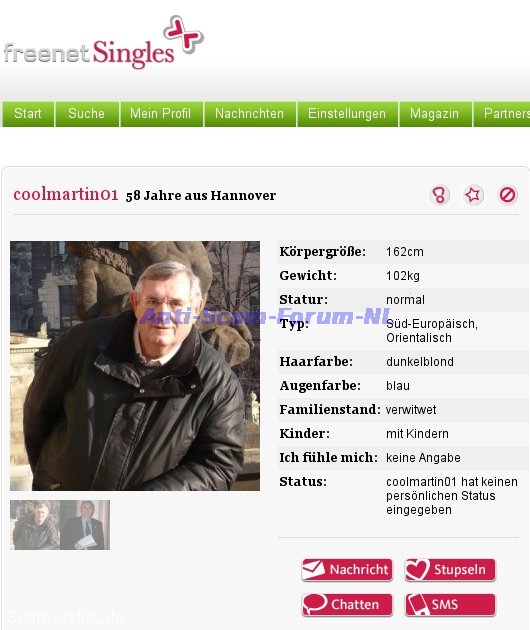Add coolmartin01 to favorites with star icon
The image size is (530, 630).
(473, 195)
